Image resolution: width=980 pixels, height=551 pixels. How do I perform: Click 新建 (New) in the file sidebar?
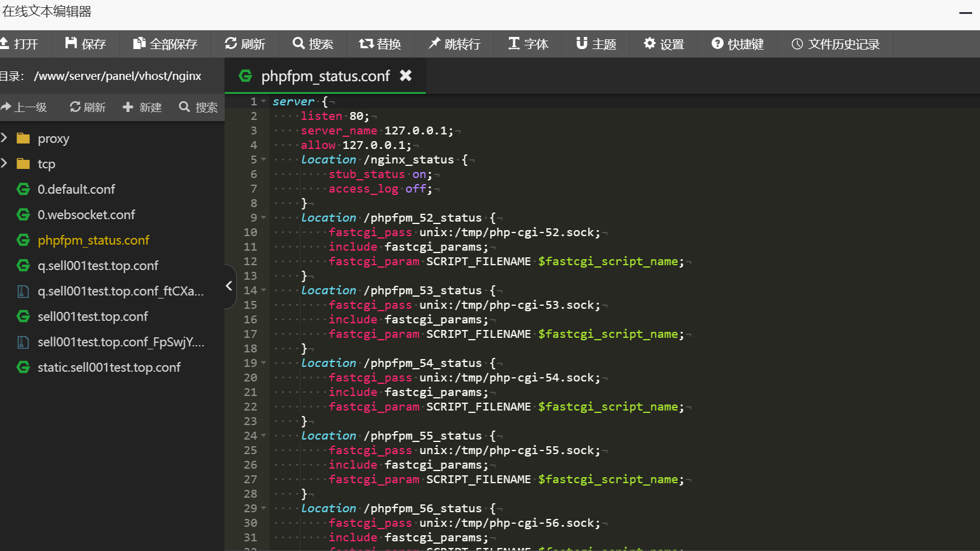click(142, 107)
